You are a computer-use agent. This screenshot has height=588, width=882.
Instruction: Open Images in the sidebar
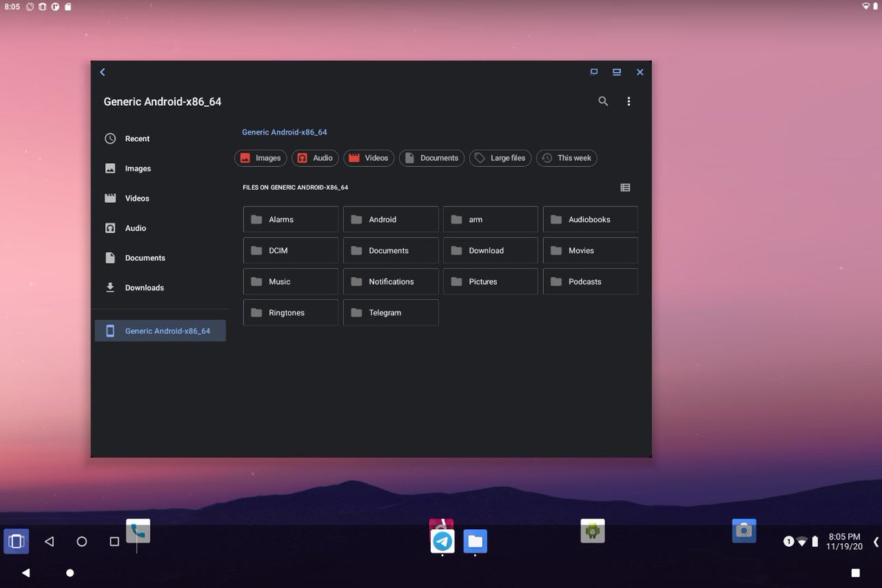click(160, 168)
